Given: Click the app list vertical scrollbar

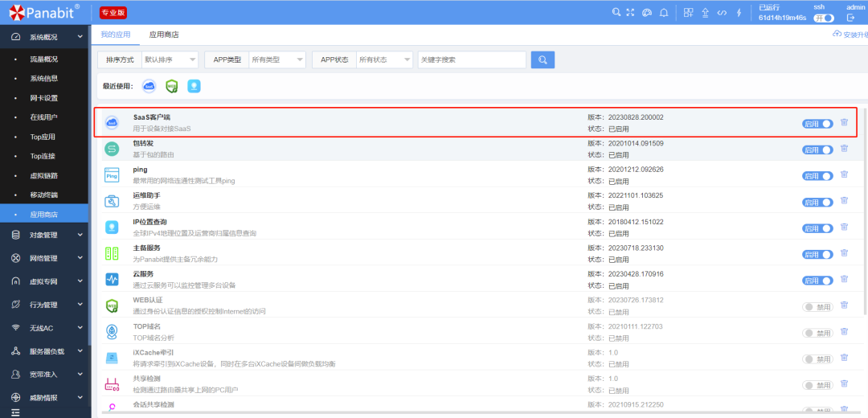Looking at the screenshot, I should pos(866,211).
